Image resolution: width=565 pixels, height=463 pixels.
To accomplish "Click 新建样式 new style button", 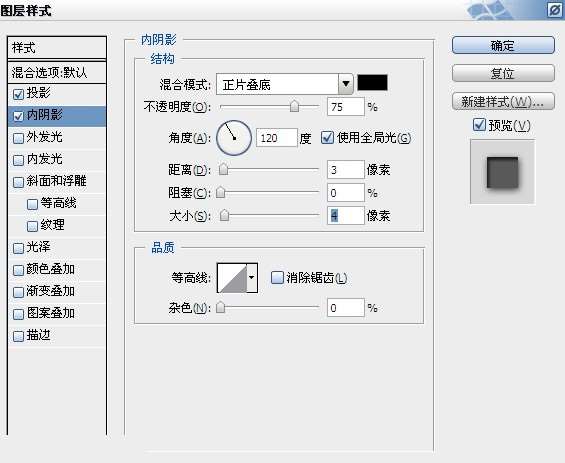I will (503, 102).
